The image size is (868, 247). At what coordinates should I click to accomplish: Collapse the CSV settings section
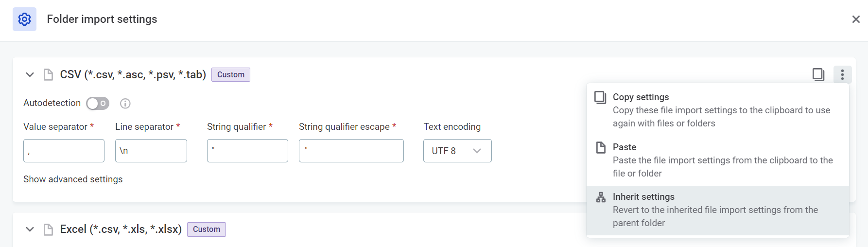pyautogui.click(x=30, y=74)
